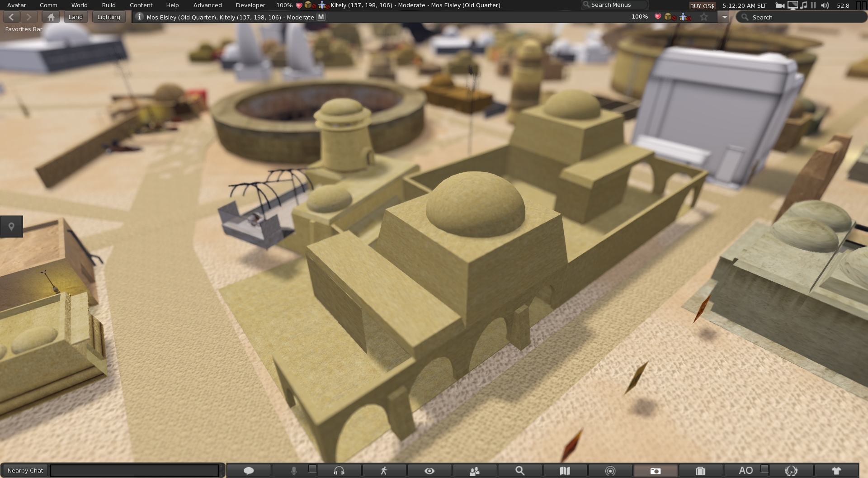Screen dimensions: 868x478
Task: Teleport home with the house icon
Action: pos(51,17)
